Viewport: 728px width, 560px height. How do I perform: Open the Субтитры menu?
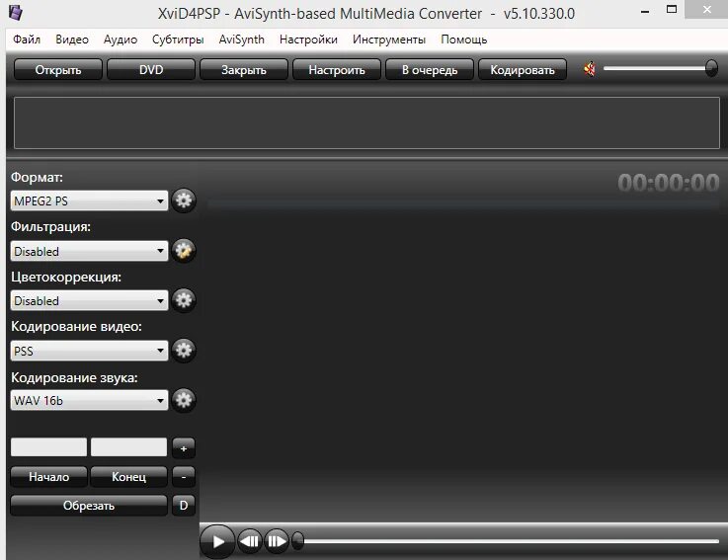[178, 40]
